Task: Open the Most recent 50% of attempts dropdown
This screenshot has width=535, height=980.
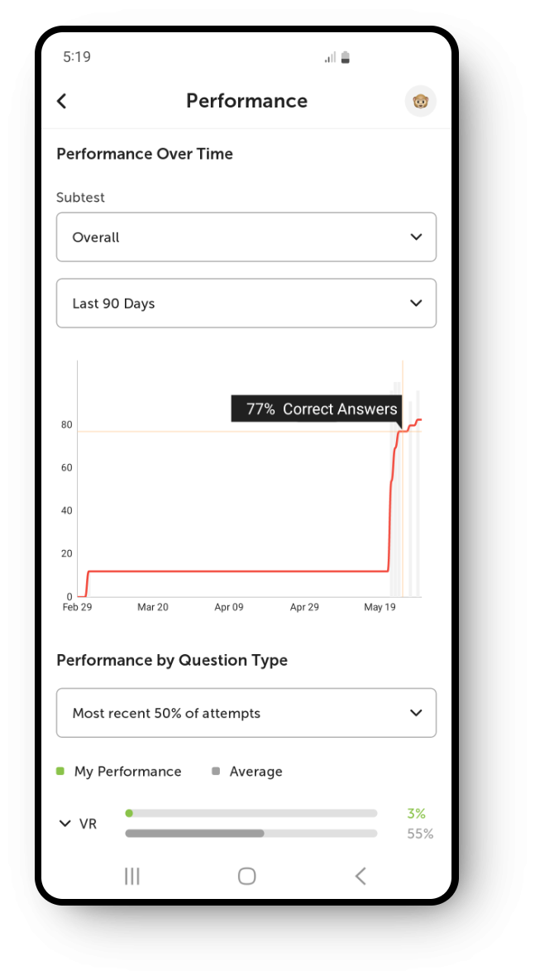Action: (x=246, y=713)
